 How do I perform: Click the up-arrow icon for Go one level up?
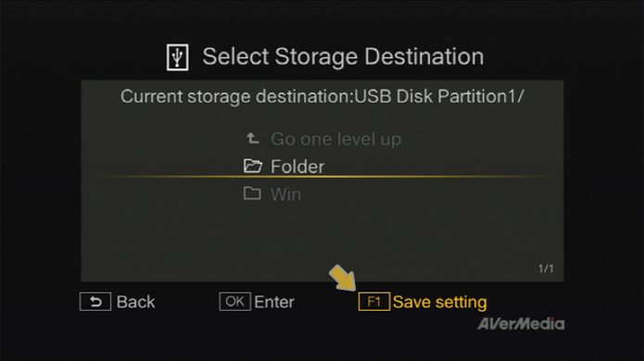point(253,139)
